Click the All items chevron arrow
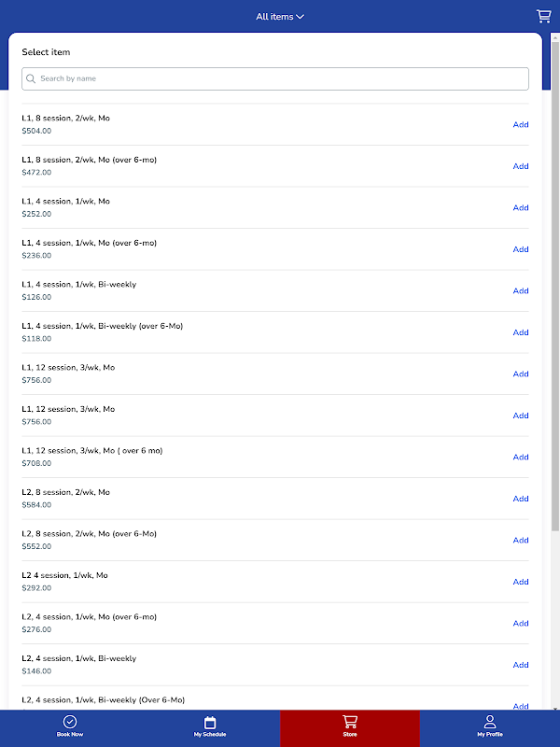Viewport: 560px width, 747px height. tap(301, 17)
